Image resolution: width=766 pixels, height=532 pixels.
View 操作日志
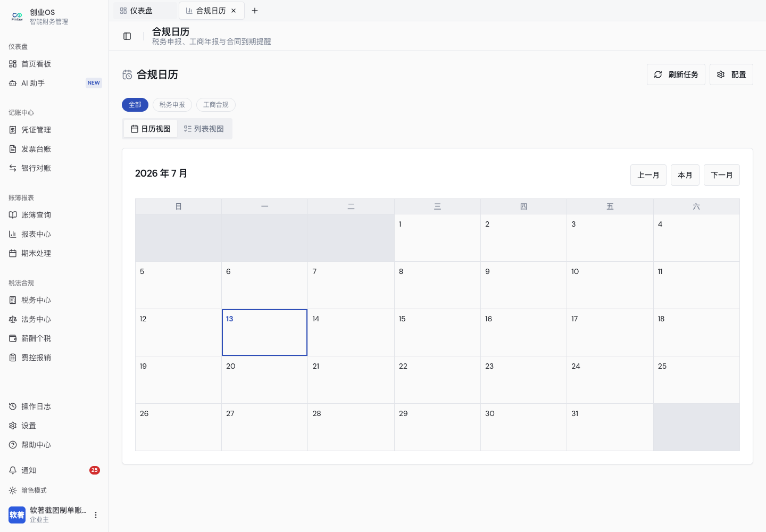(x=54, y=406)
